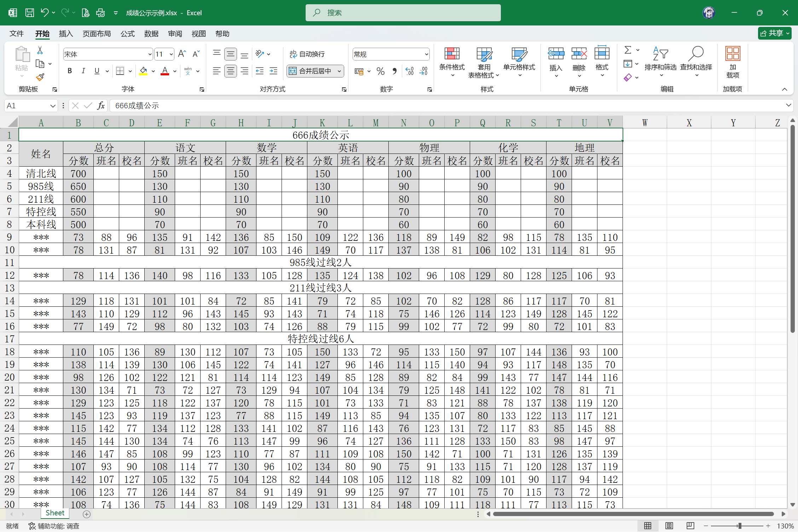This screenshot has width=798, height=532.
Task: Open the font size 11 dropdown
Action: (171, 54)
